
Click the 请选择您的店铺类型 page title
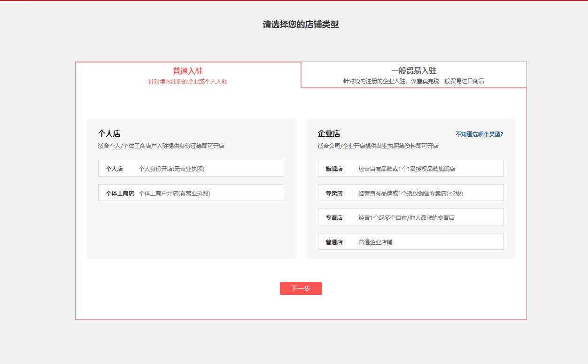tap(301, 23)
